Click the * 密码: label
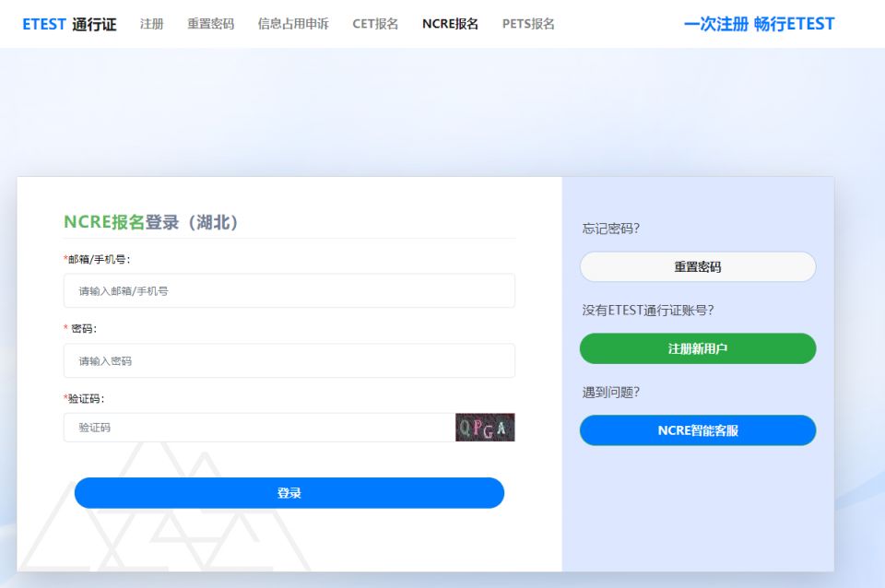The height and width of the screenshot is (588, 885). click(x=80, y=328)
